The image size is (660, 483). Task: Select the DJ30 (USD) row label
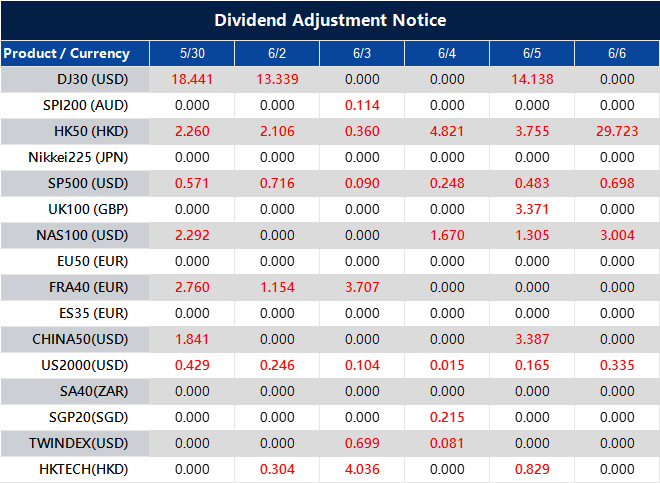coord(75,79)
